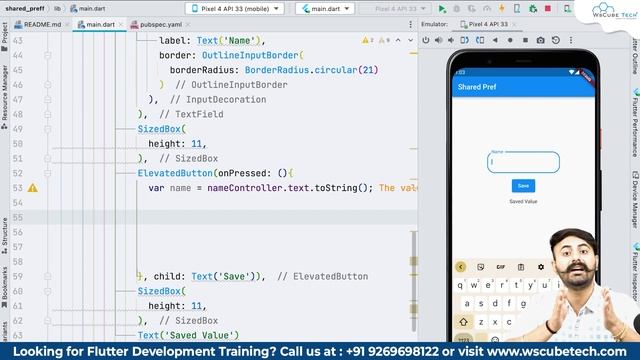Viewport: 640px width, 360px height.
Task: Go to the next highlighted problem arrow
Action: 411,40
